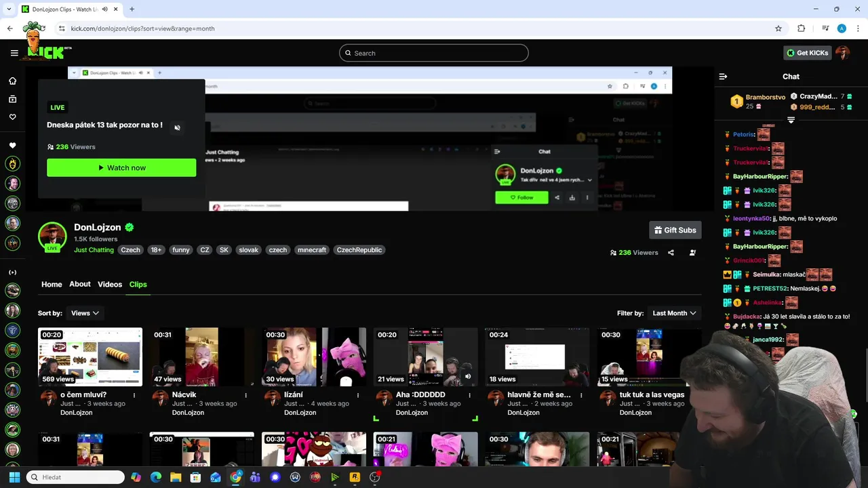Open Microsoft Edge from taskbar

coord(156,477)
